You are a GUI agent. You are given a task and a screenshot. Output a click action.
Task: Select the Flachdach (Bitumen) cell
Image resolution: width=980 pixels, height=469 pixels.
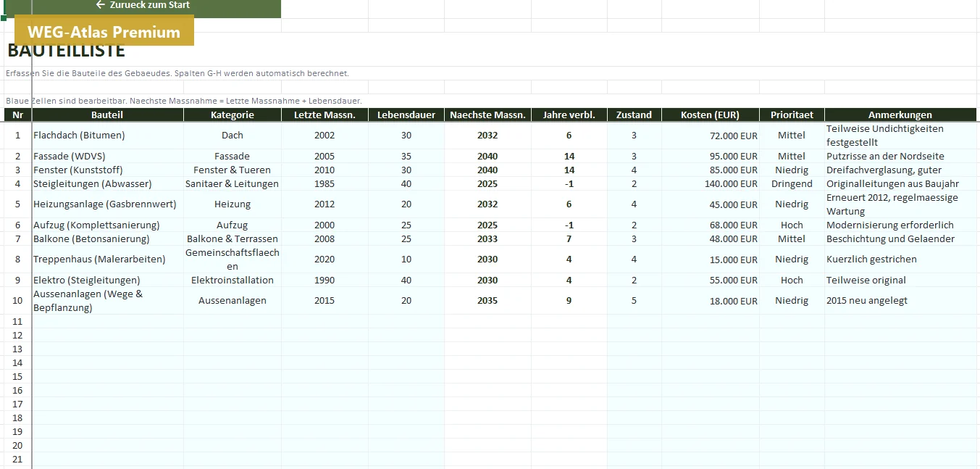tap(107, 136)
